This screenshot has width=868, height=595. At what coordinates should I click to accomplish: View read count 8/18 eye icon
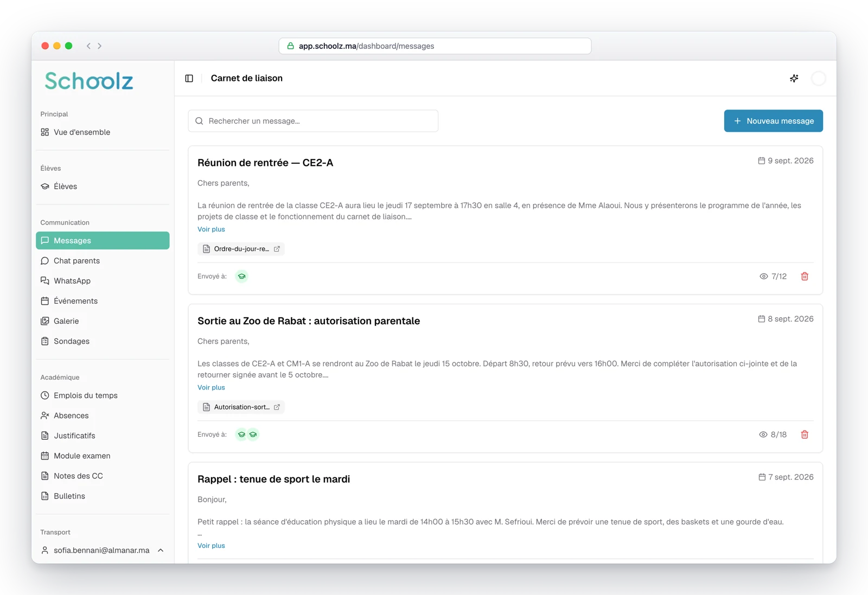point(763,434)
